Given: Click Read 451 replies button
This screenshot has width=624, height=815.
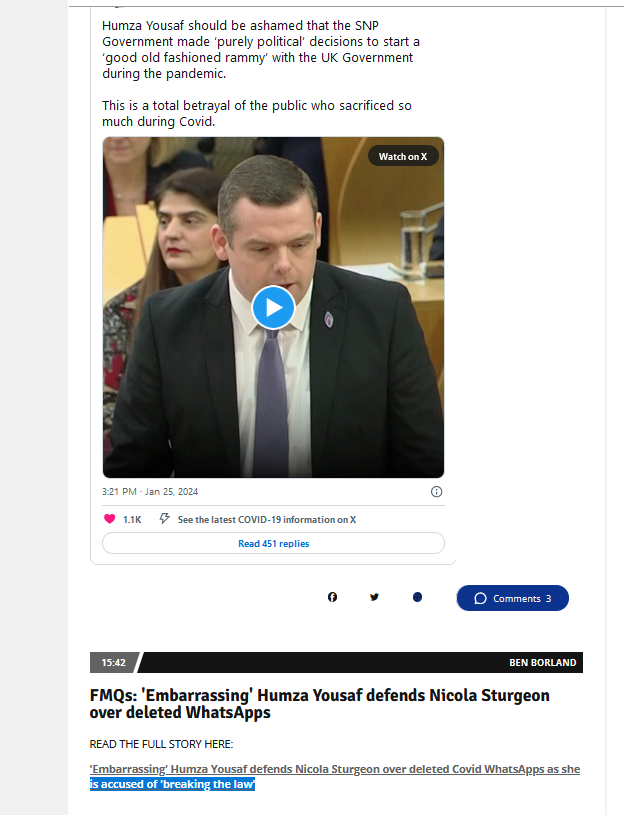Looking at the screenshot, I should 273,543.
